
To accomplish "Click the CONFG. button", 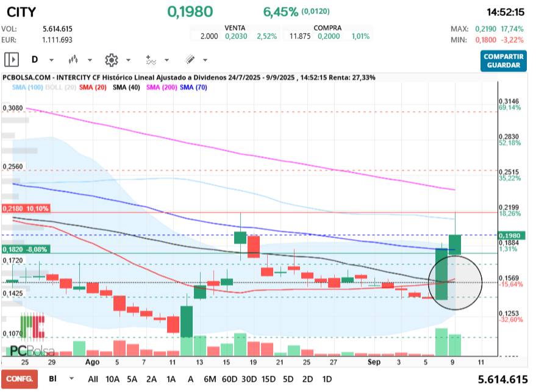I will (20, 379).
